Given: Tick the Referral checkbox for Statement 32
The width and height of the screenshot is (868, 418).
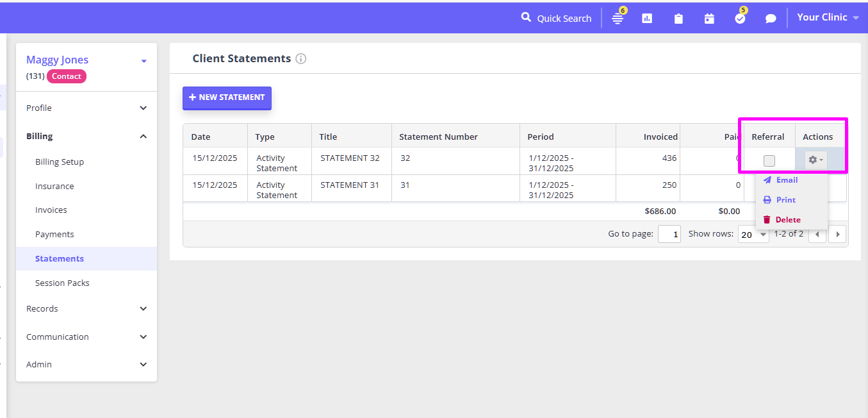Looking at the screenshot, I should [x=769, y=161].
